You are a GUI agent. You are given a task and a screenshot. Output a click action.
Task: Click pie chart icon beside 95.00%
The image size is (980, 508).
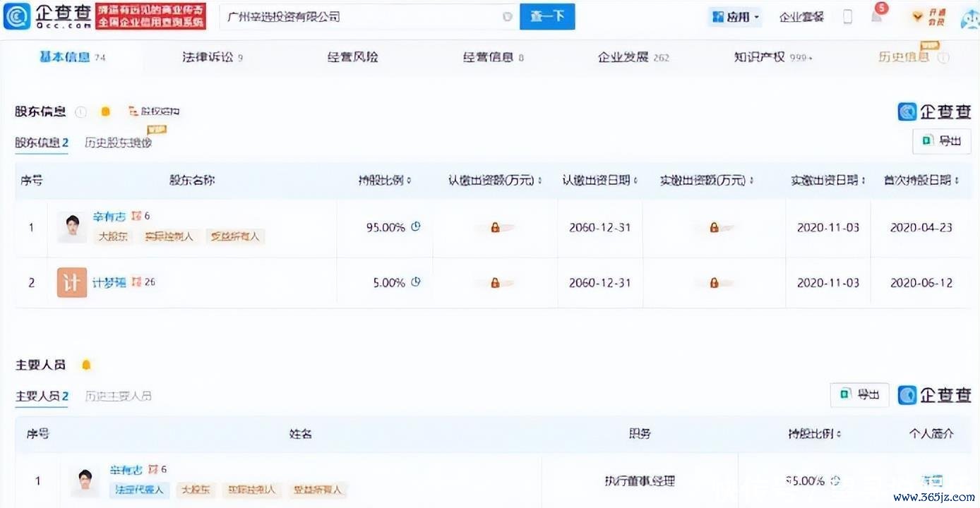pos(416,227)
